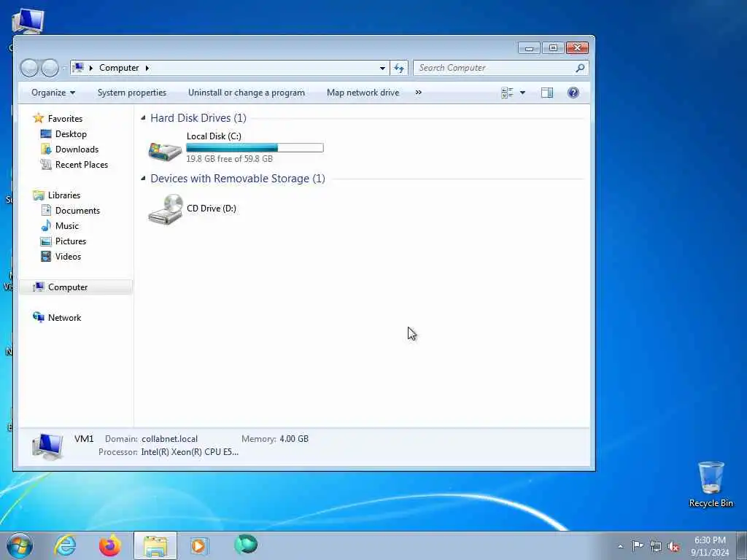Click Uninstall or change a program
This screenshot has width=747, height=560.
pos(247,93)
